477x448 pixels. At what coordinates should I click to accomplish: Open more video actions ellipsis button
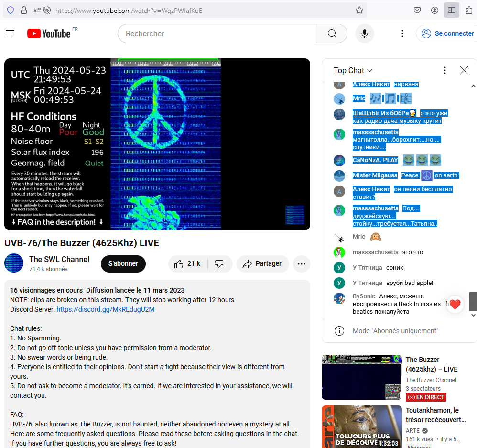point(302,263)
